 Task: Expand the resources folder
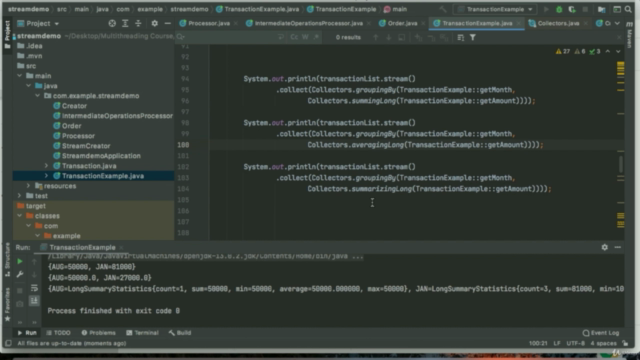click(x=29, y=186)
